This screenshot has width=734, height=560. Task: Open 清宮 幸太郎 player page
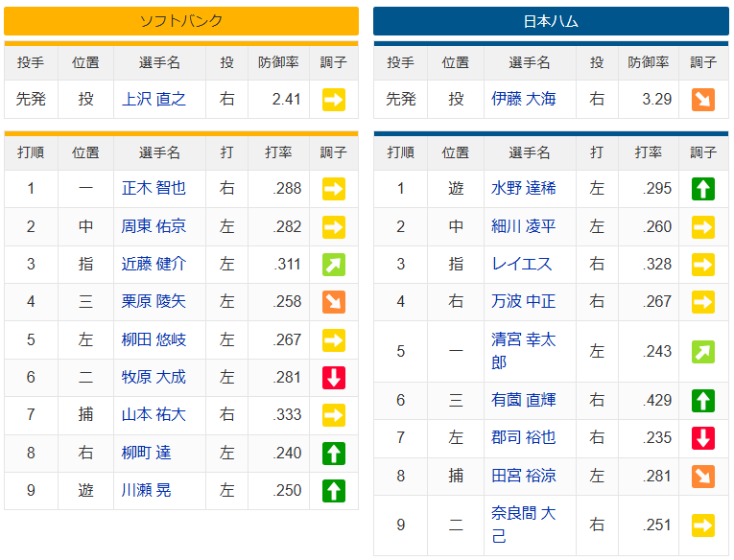(x=523, y=351)
